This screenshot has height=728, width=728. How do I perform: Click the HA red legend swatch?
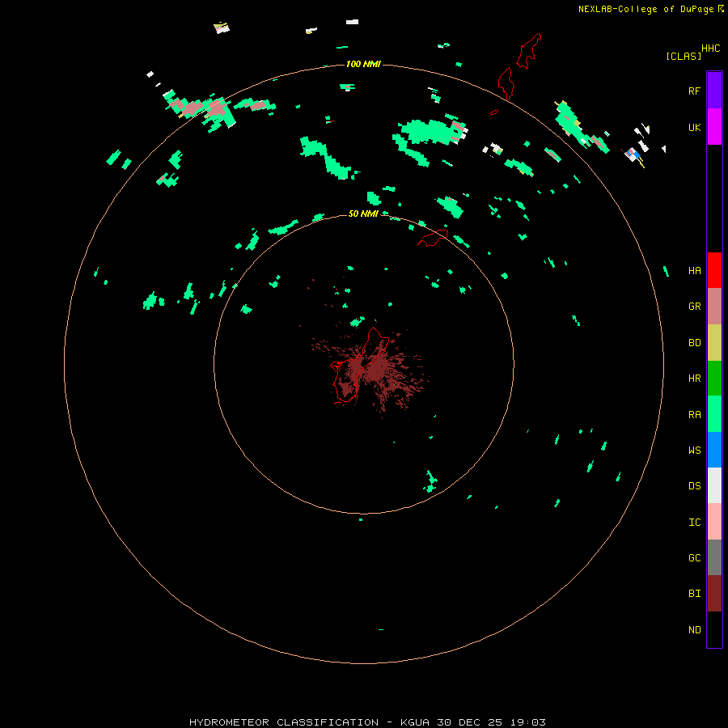(x=714, y=270)
